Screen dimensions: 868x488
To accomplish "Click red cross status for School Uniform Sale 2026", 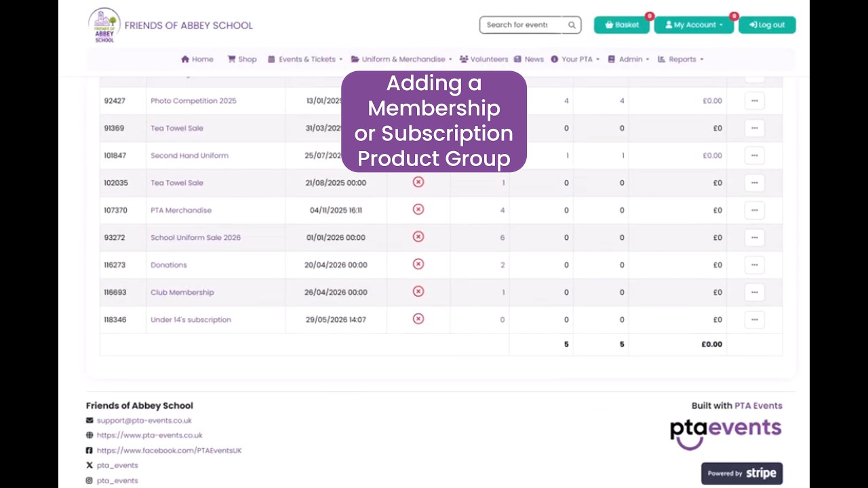I will point(418,237).
